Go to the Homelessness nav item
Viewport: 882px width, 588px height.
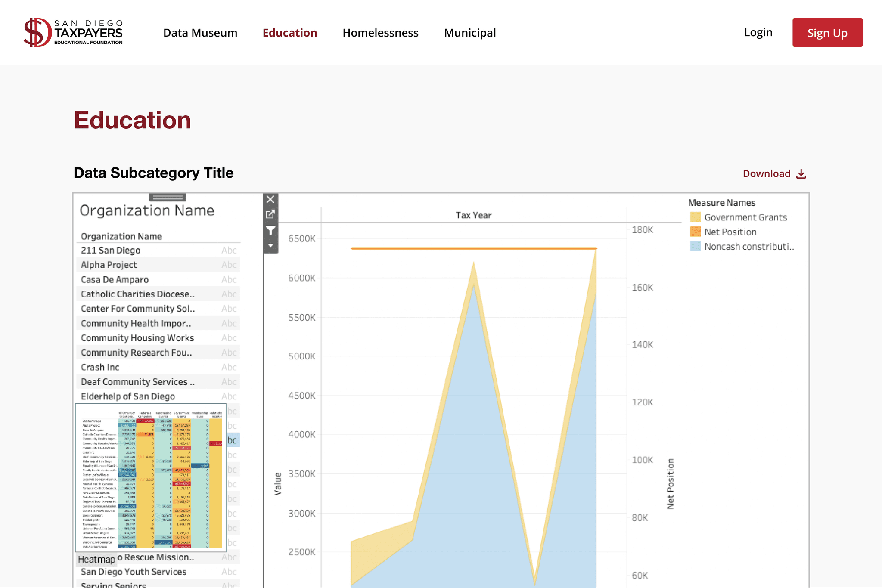point(380,33)
